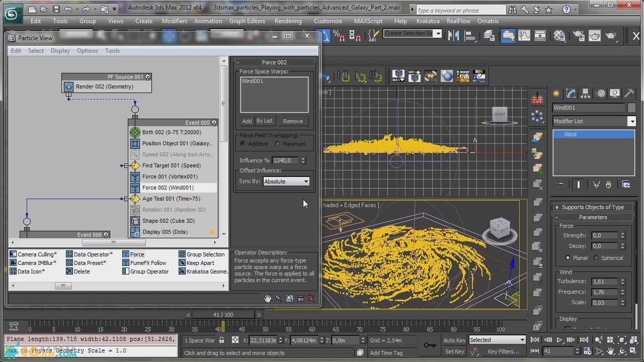Toggle Spinner Snap icon
This screenshot has height=362, width=644.
[x=356, y=35]
